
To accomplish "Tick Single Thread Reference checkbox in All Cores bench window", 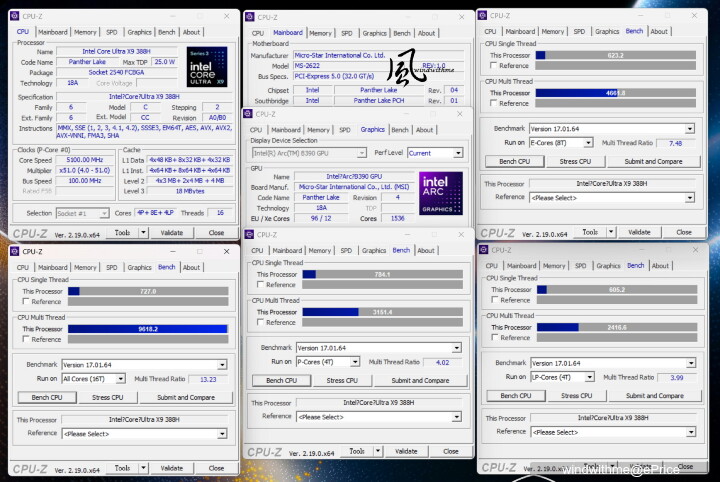I will tap(26, 302).
